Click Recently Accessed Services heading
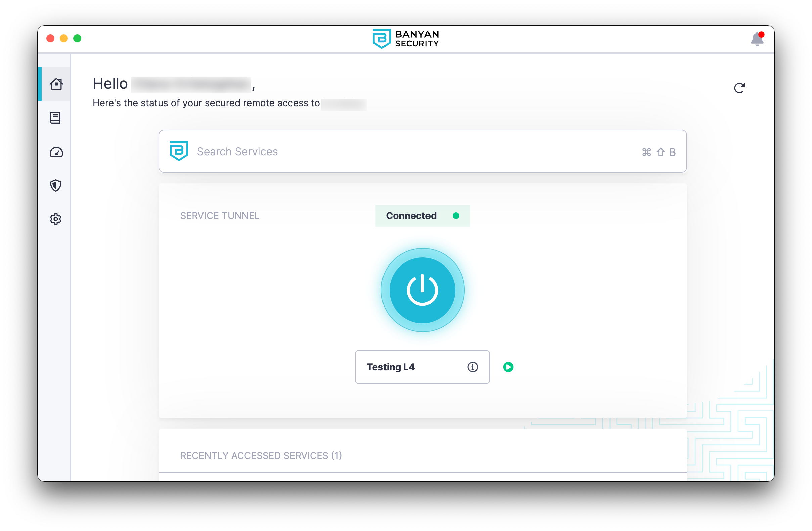 click(261, 455)
